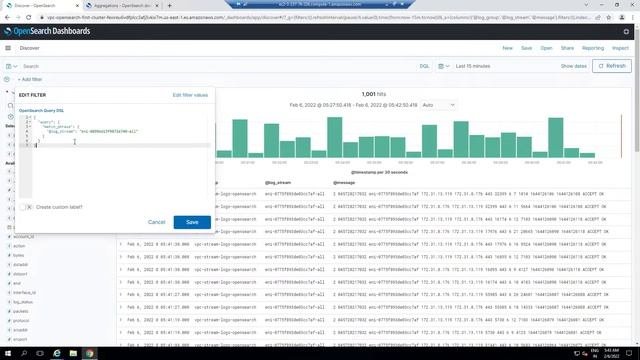Cancel the edit filter dialog

[156, 222]
